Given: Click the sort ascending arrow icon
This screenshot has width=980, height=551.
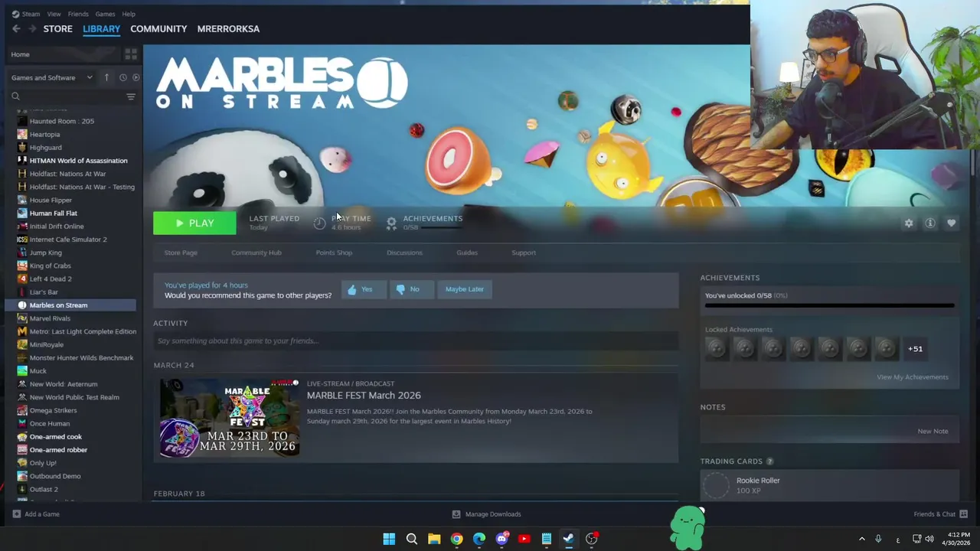Looking at the screenshot, I should coord(106,77).
